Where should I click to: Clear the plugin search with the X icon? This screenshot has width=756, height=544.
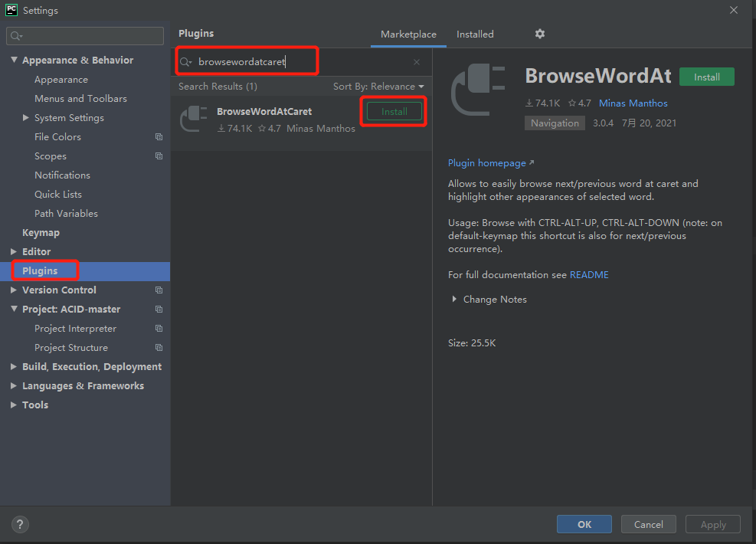point(416,61)
